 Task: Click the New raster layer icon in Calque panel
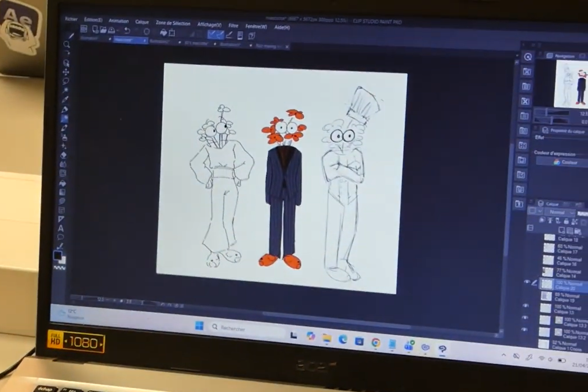point(562,230)
